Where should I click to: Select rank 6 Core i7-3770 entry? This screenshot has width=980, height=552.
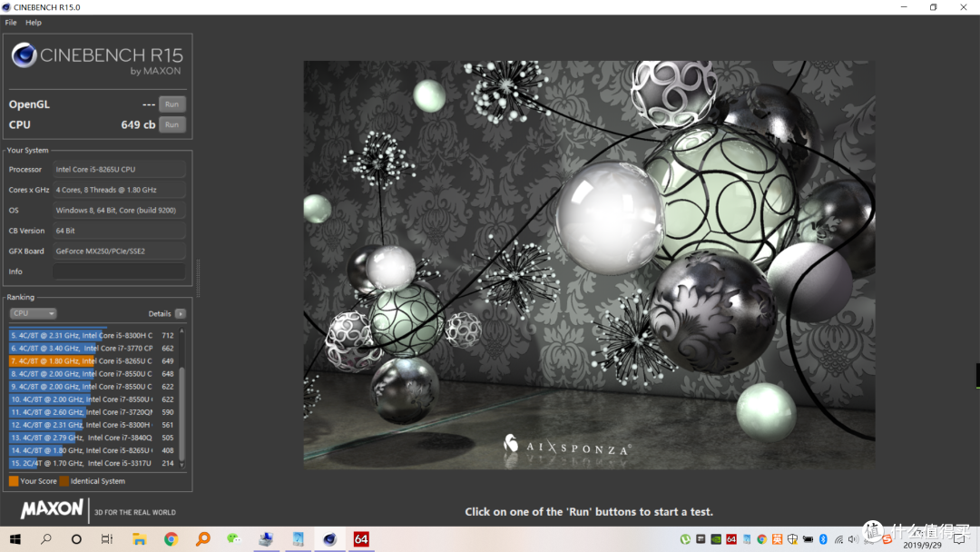coord(93,349)
